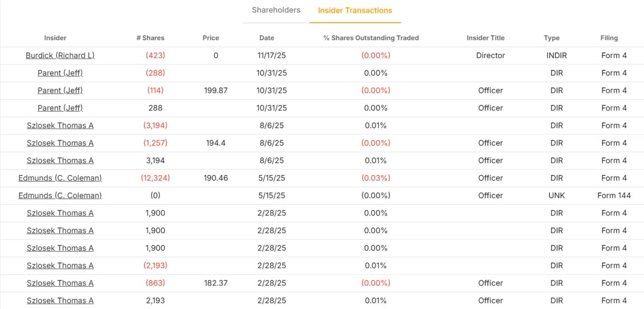Click Szlosek Thomas A link in 182.37 row
Image resolution: width=644 pixels, height=309 pixels.
click(60, 283)
